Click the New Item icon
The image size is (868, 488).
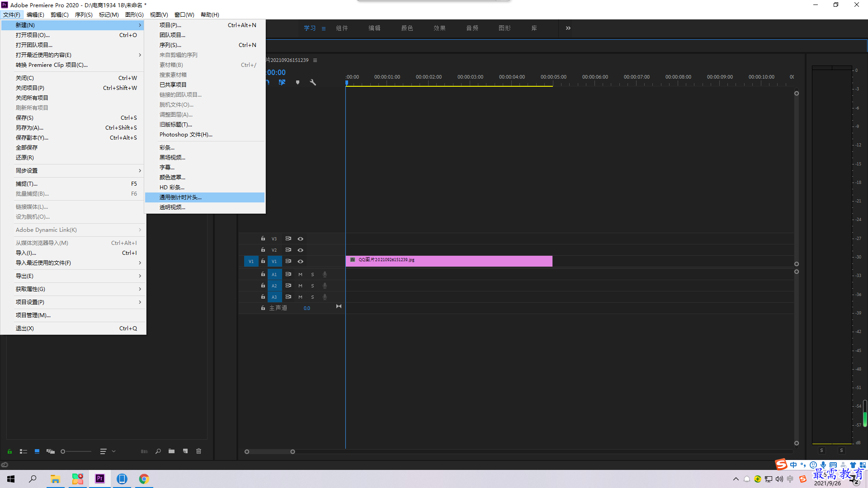(185, 451)
